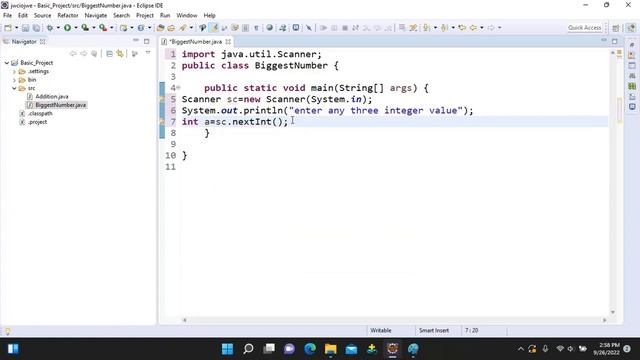The image size is (640, 360).
Task: Open the Window menu
Action: 187,15
